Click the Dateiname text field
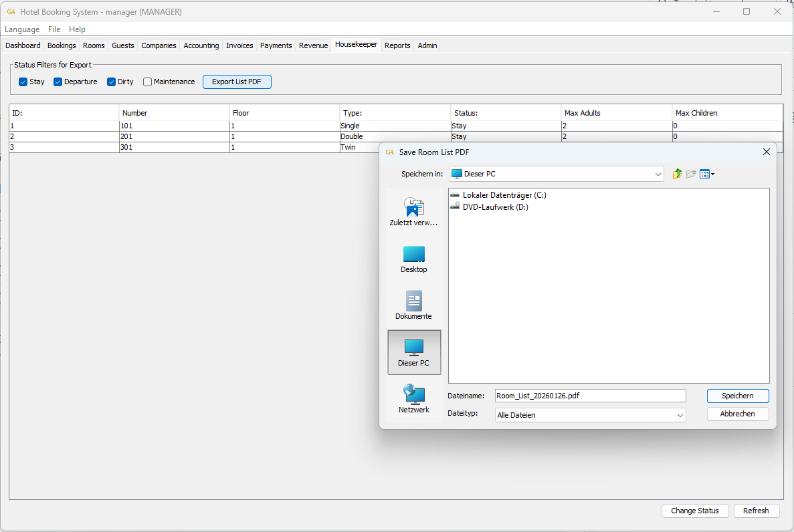This screenshot has width=794, height=532. pyautogui.click(x=590, y=396)
